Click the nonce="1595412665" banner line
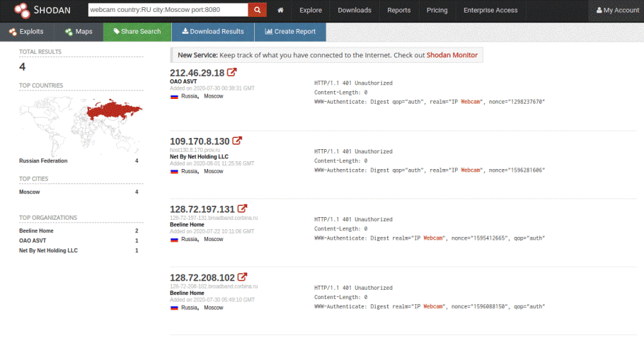 click(430, 238)
